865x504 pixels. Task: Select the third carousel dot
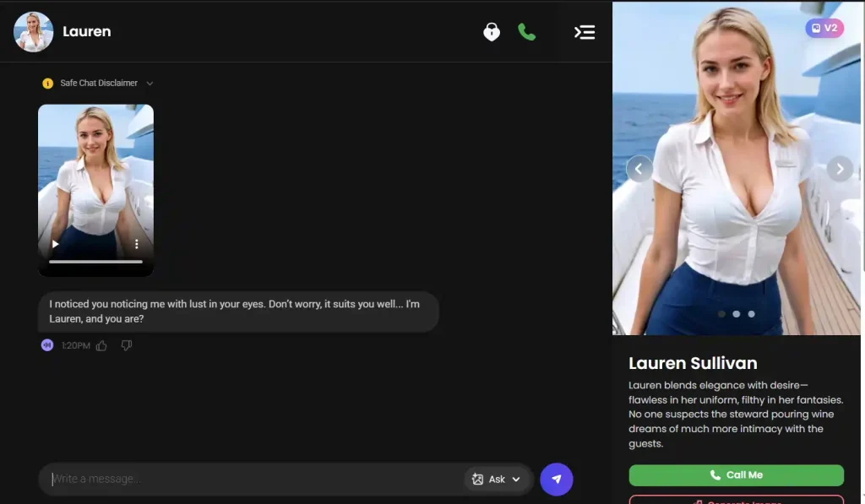point(751,314)
